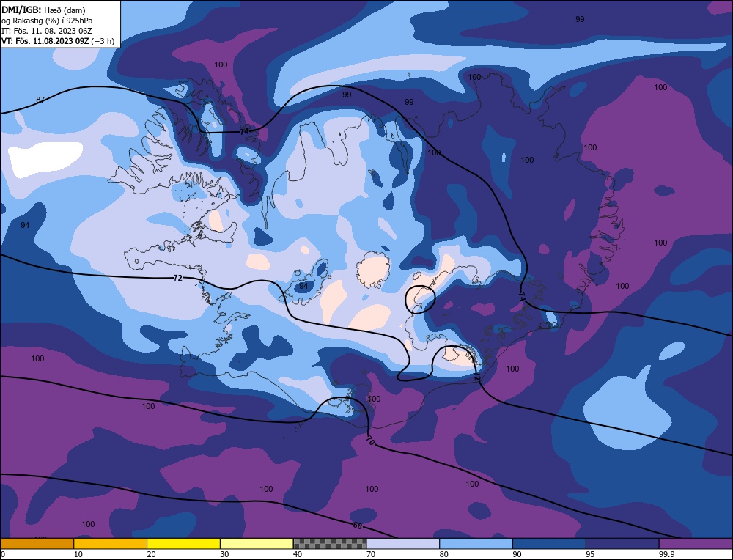Click the 'IT: Fös. 11. 08. 2023 06Z' line
This screenshot has height=560, width=733.
(x=47, y=31)
